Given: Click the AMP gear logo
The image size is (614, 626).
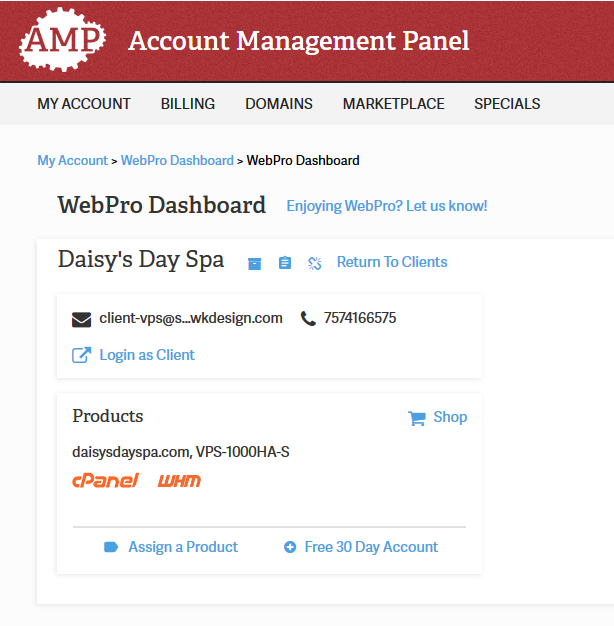Looking at the screenshot, I should click(x=62, y=40).
